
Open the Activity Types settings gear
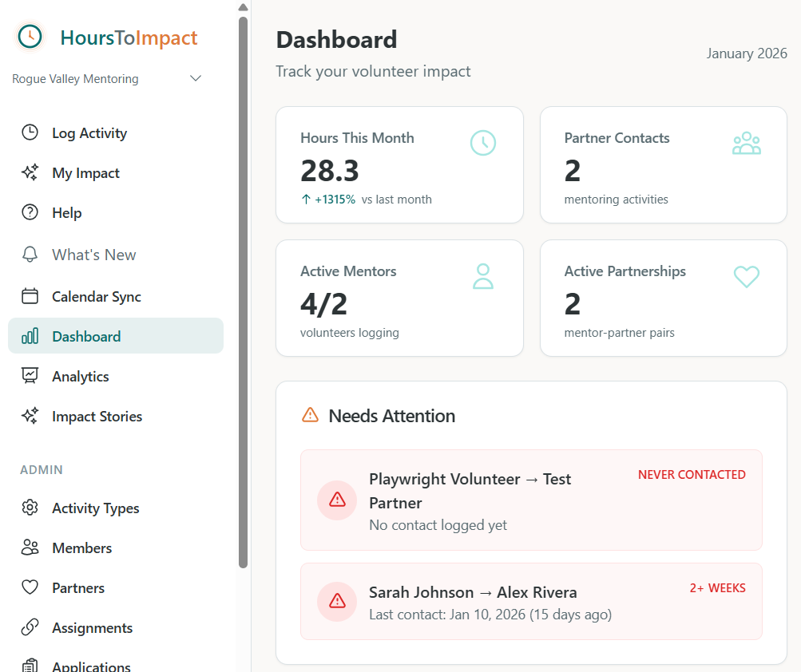[30, 508]
